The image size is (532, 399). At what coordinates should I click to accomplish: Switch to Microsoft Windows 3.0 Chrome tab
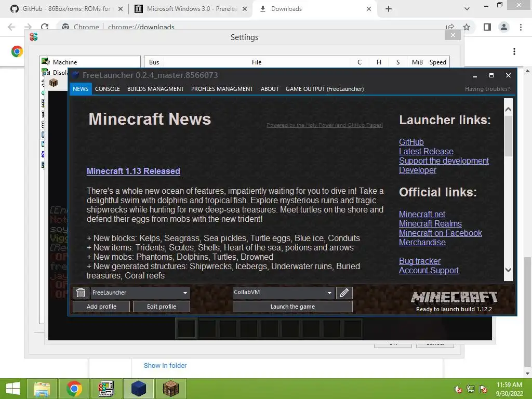pyautogui.click(x=192, y=9)
